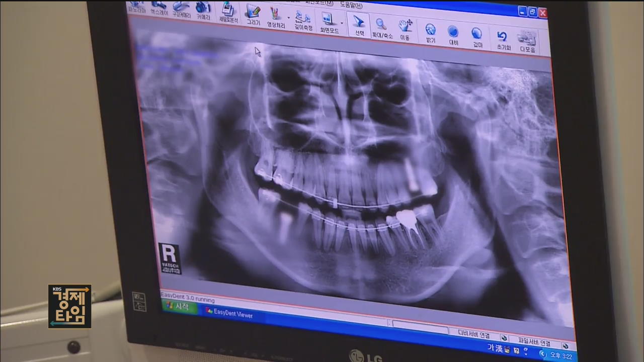Expand the 영상처리 dropdown arrow
The height and width of the screenshot is (362, 644).
pos(288,18)
